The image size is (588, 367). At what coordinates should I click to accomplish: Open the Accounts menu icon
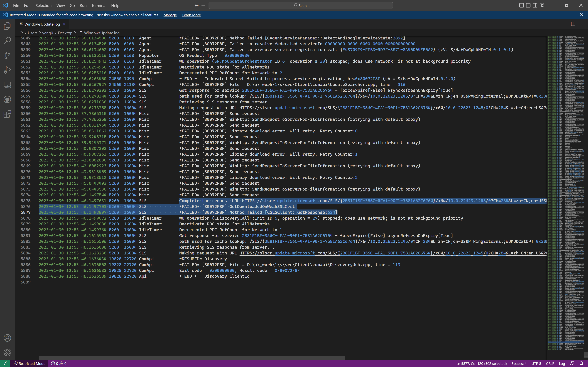tap(7, 338)
